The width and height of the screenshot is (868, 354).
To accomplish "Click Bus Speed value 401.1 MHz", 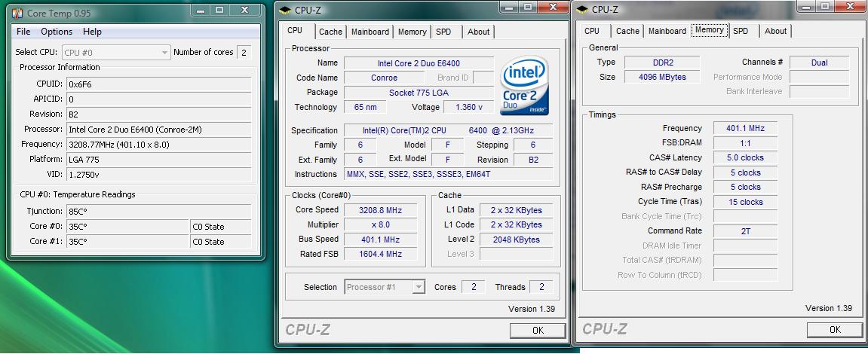I will (x=380, y=240).
